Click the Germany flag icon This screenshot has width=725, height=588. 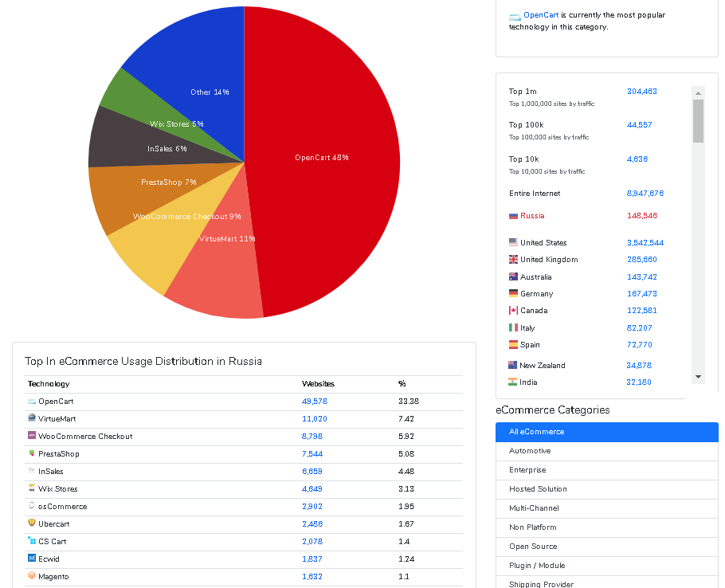tap(513, 293)
